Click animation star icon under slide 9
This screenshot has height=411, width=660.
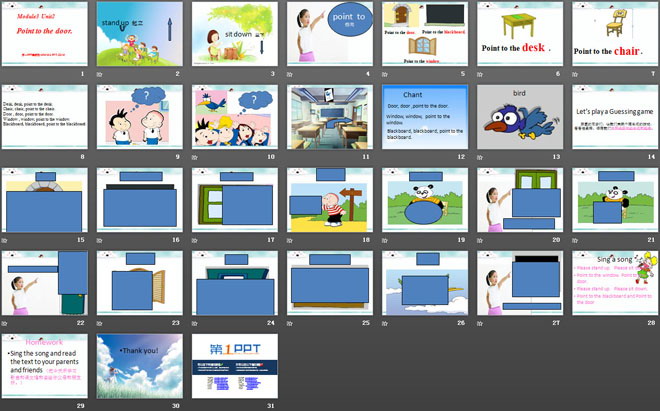click(x=100, y=156)
